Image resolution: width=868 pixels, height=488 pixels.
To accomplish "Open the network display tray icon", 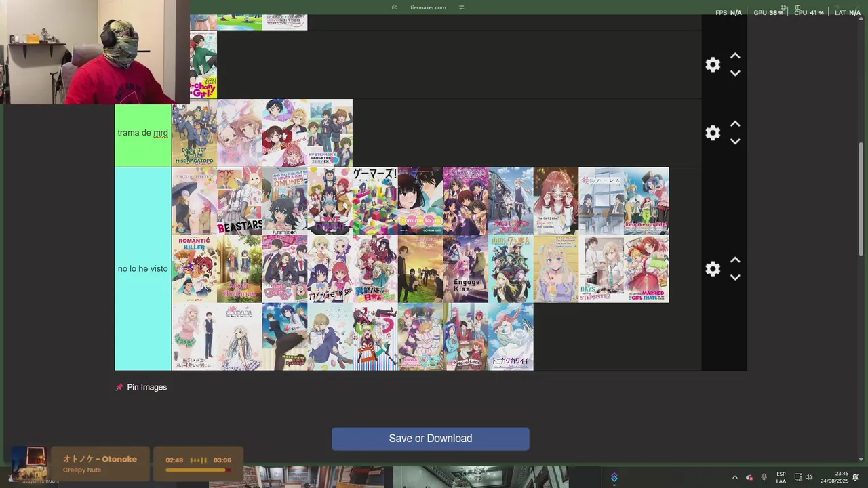I will coord(798,477).
